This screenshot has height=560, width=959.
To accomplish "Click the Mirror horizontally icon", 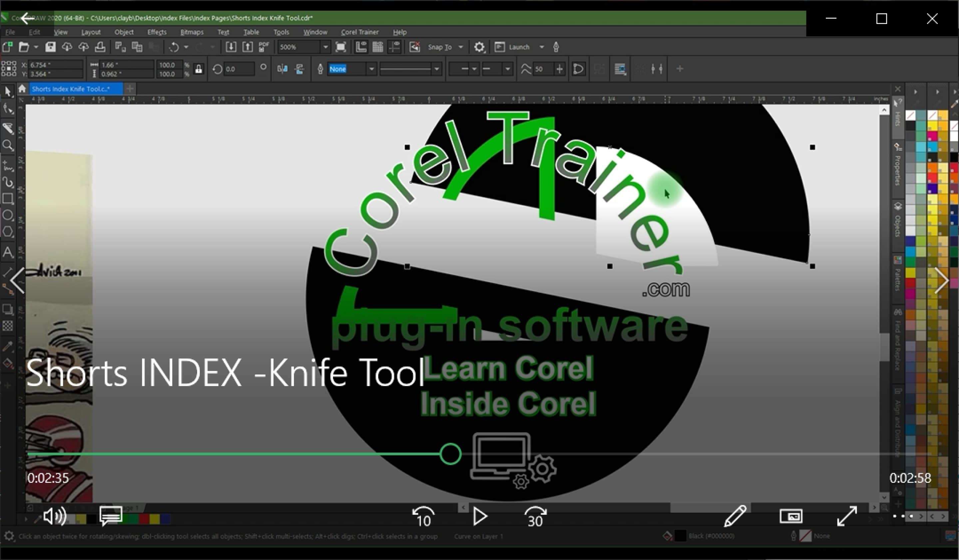I will [282, 69].
